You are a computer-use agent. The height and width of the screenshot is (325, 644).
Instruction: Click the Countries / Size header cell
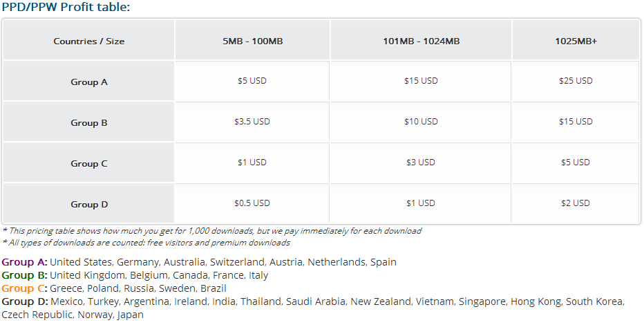click(89, 41)
